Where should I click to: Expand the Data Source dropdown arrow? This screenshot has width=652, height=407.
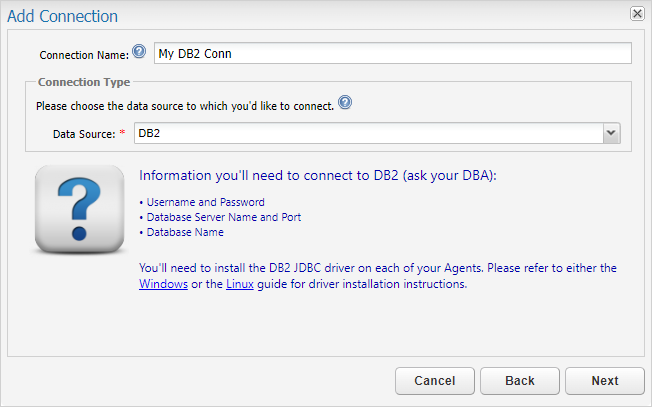[x=611, y=133]
